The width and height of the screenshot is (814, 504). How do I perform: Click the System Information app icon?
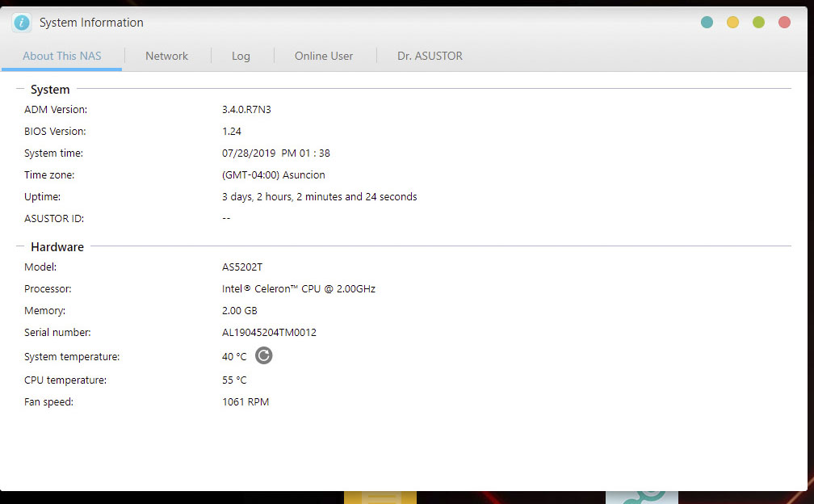click(x=22, y=23)
